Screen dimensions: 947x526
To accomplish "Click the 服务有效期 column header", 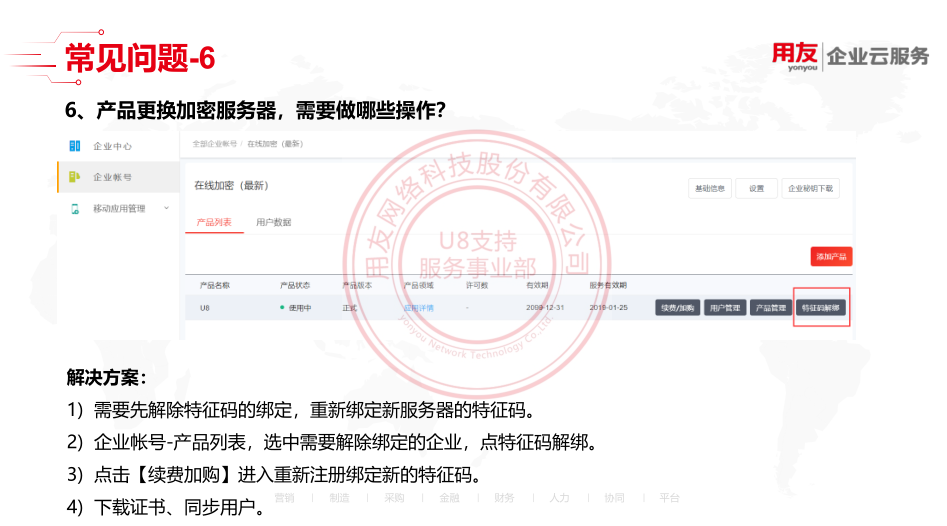I will [x=608, y=285].
